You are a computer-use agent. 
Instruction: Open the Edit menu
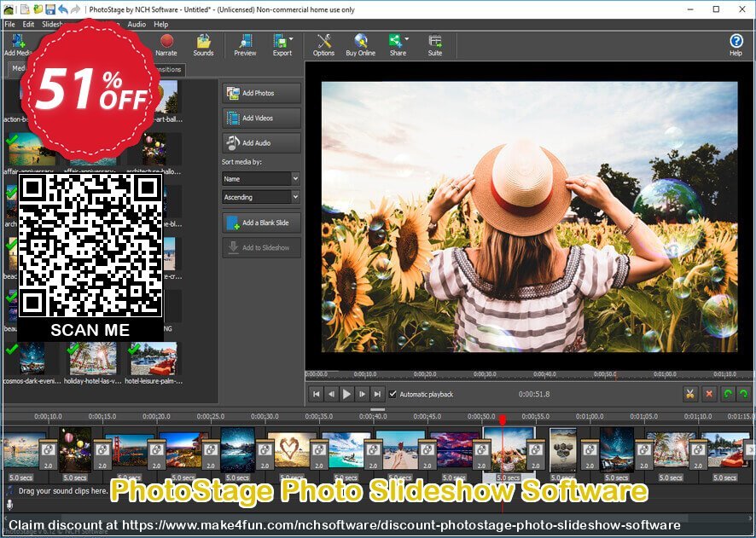(28, 24)
